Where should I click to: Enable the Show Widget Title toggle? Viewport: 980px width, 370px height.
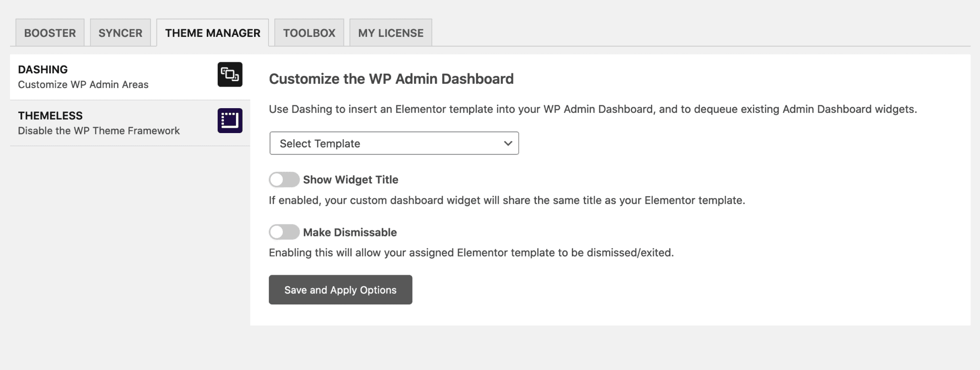284,180
